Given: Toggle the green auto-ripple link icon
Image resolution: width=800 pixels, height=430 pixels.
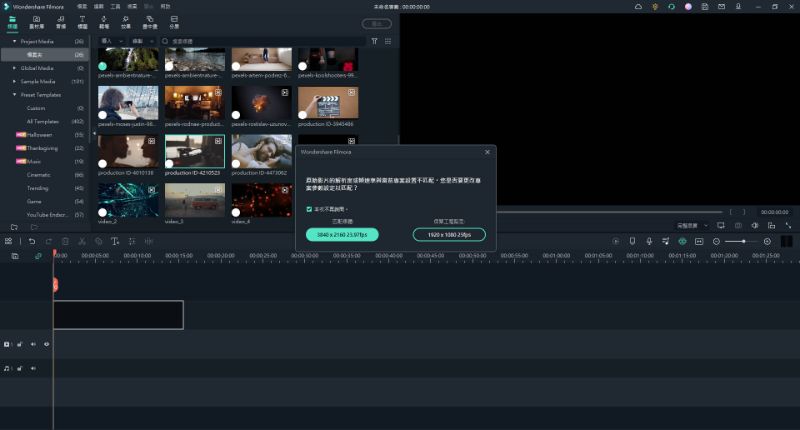Looking at the screenshot, I should pyautogui.click(x=38, y=256).
